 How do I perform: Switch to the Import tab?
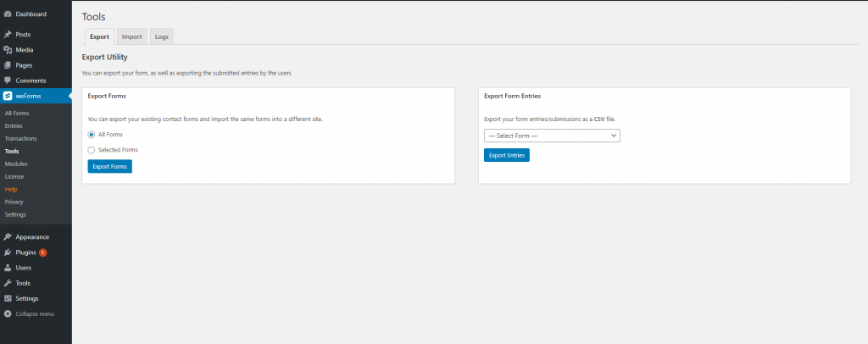(131, 36)
